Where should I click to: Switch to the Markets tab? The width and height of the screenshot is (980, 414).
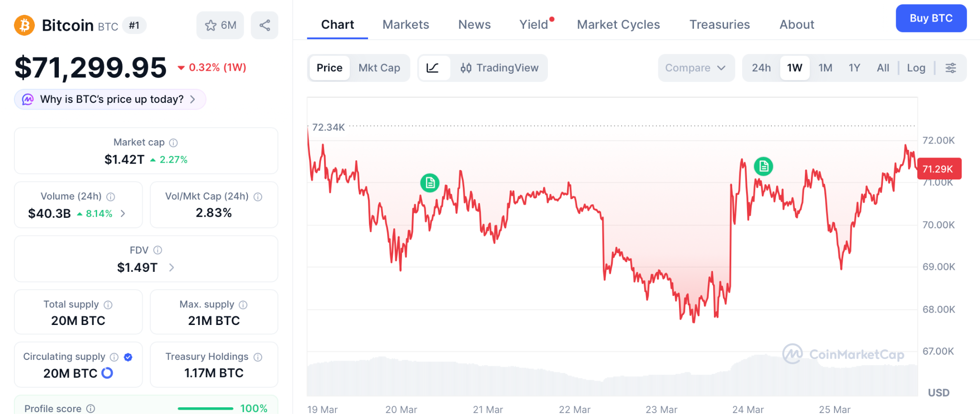pos(406,24)
